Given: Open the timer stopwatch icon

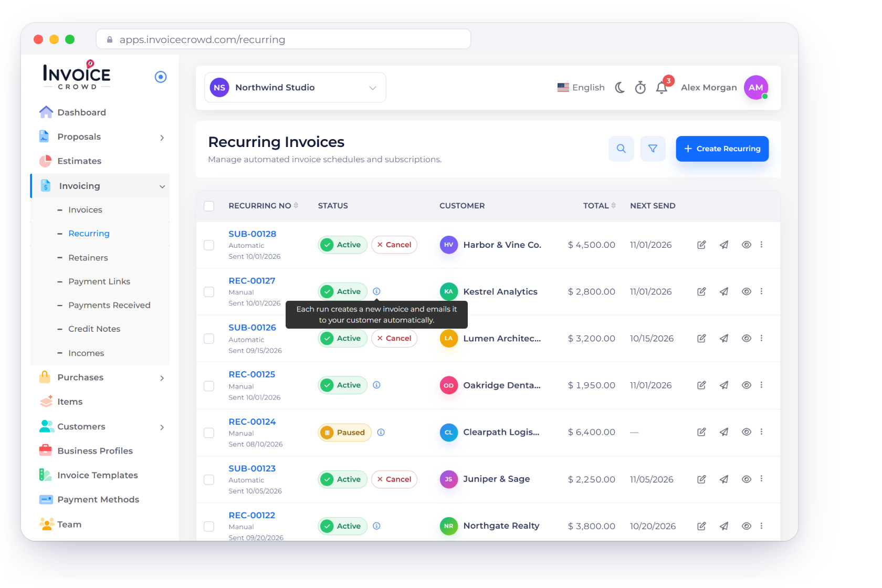Looking at the screenshot, I should coord(640,87).
